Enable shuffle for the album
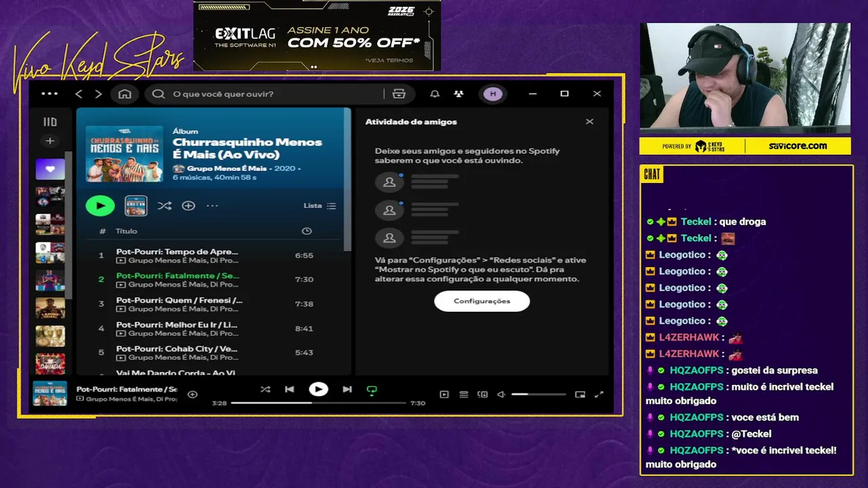This screenshot has height=488, width=868. 164,205
